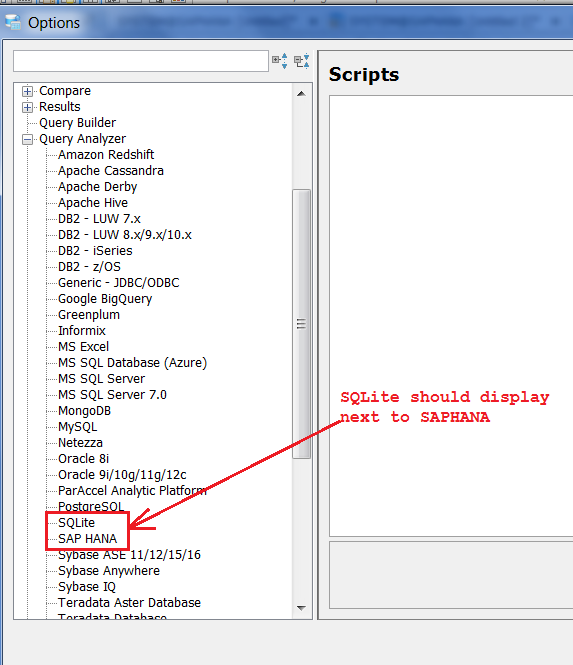573x665 pixels.
Task: Click the options search filter field
Action: 141,61
